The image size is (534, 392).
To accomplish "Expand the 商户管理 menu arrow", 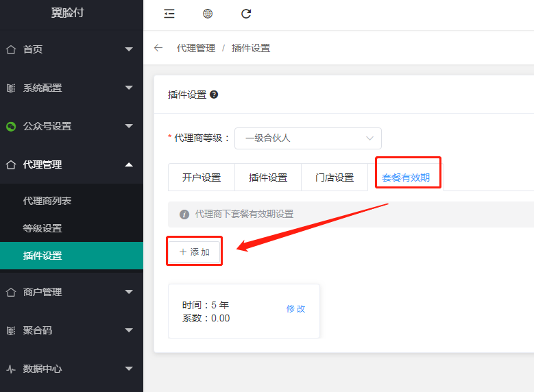I will coord(129,292).
